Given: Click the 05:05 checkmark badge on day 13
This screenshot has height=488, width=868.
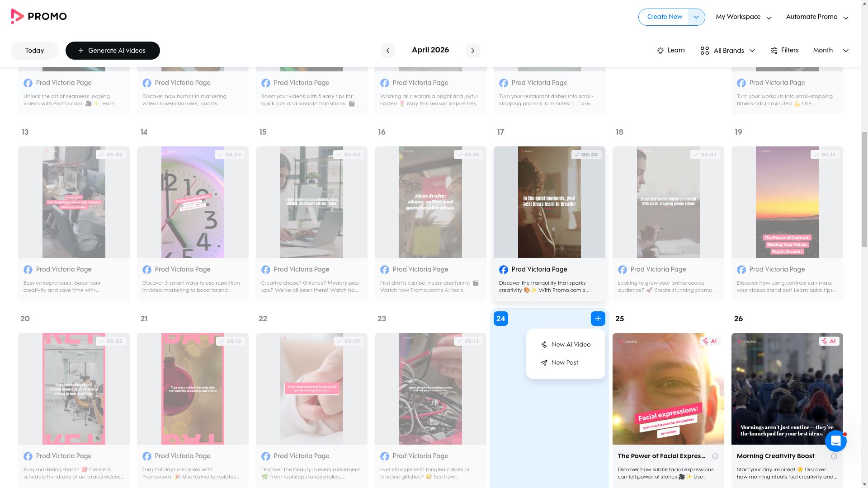Looking at the screenshot, I should (111, 155).
